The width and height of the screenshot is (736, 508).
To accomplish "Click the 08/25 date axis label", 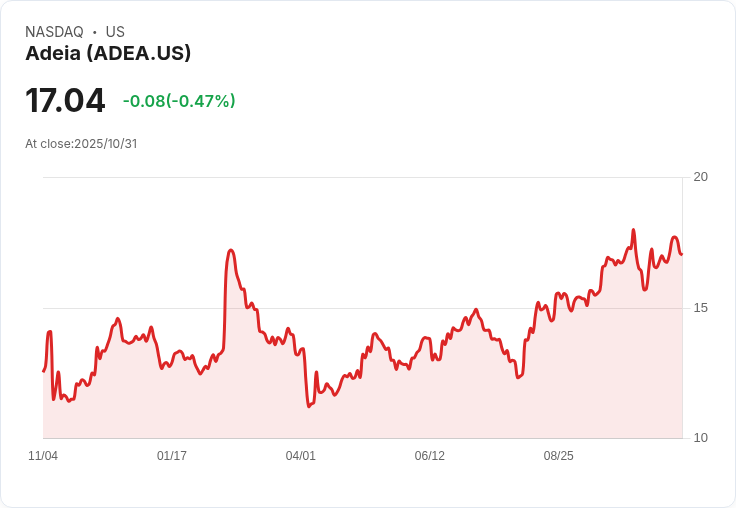I will 559,456.
